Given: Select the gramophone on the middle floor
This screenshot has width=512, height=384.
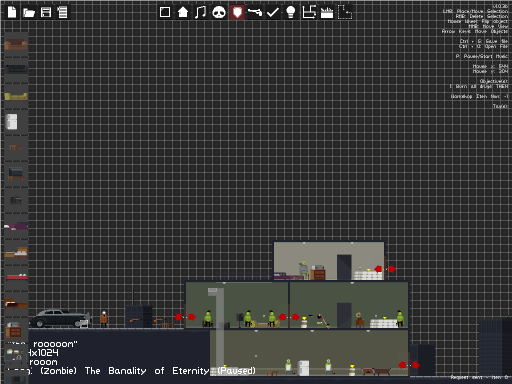Looking at the screenshot, I should pyautogui.click(x=359, y=319).
